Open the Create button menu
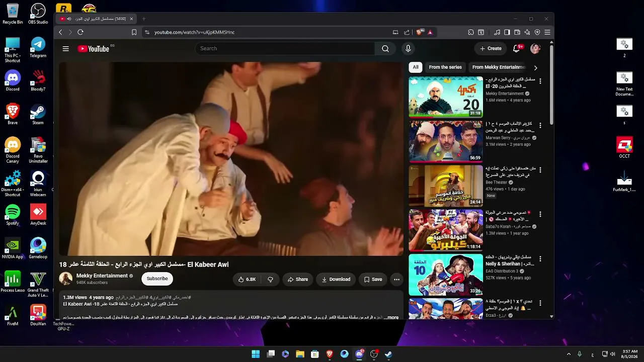Image resolution: width=644 pixels, height=362 pixels. 491,49
